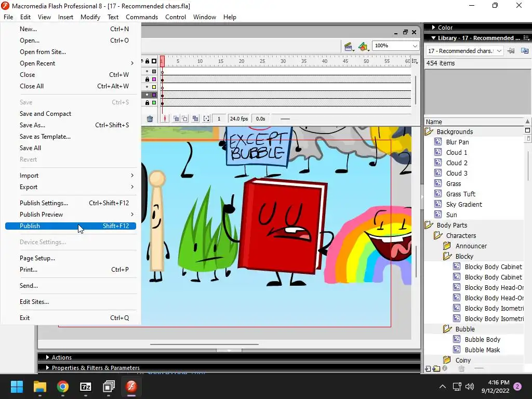Click the Edit Scene clapperboard icon

coord(349,46)
